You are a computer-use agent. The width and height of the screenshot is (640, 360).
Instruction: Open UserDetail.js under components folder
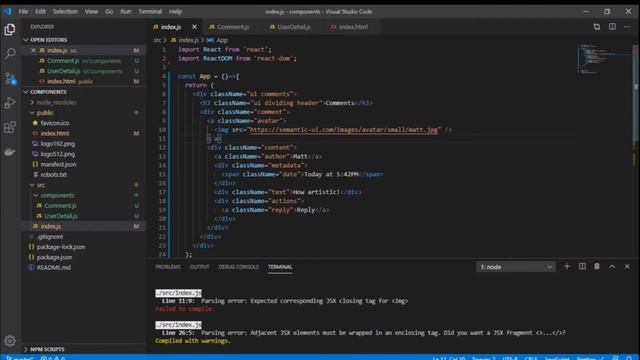click(84, 216)
